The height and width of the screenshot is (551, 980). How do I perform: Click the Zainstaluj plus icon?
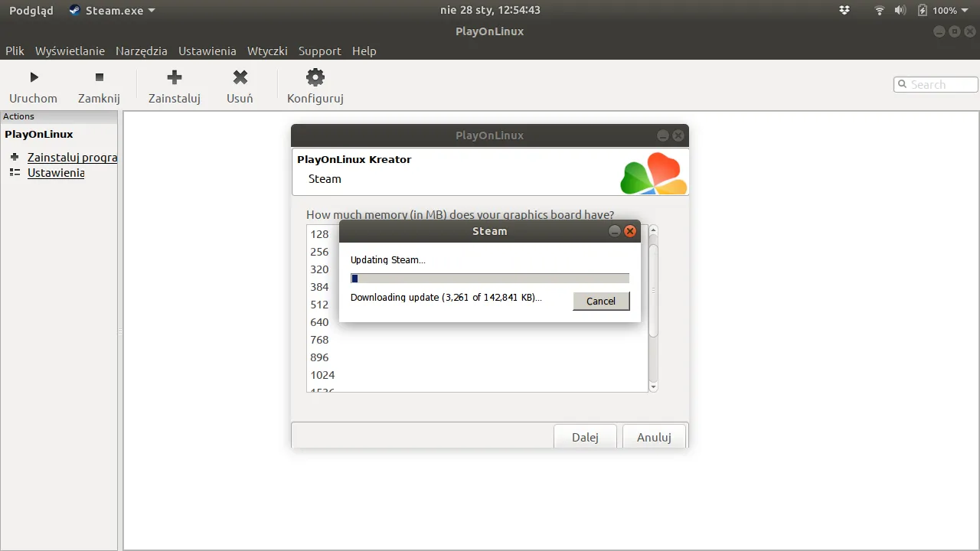(175, 77)
